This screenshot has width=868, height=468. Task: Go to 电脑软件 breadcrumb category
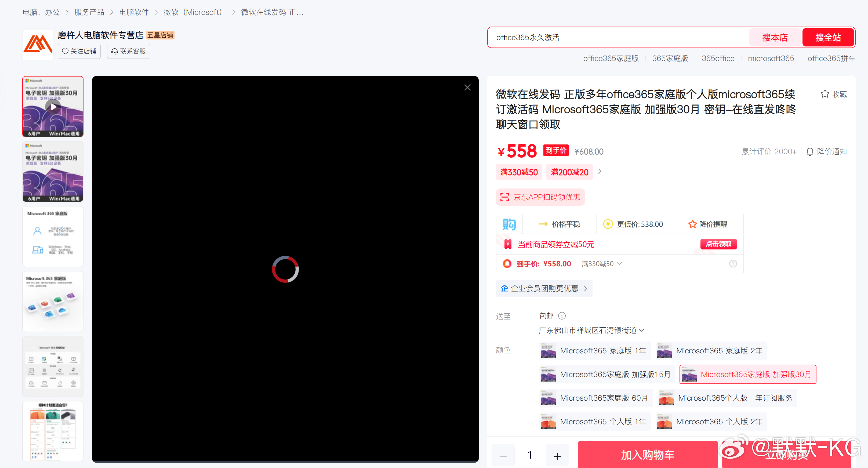point(134,12)
